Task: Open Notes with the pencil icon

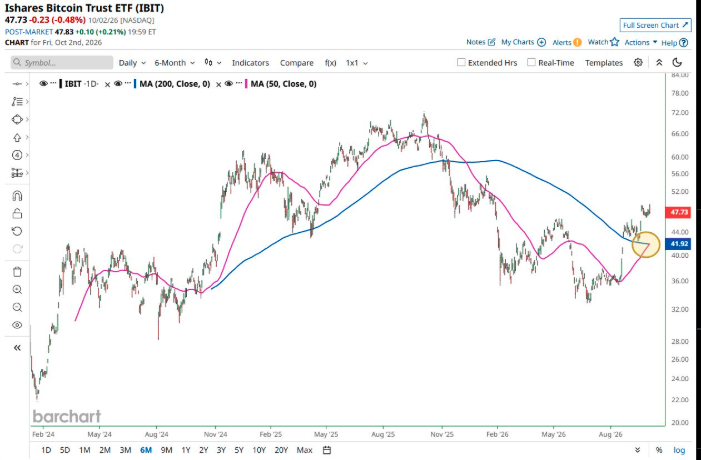Action: (481, 42)
